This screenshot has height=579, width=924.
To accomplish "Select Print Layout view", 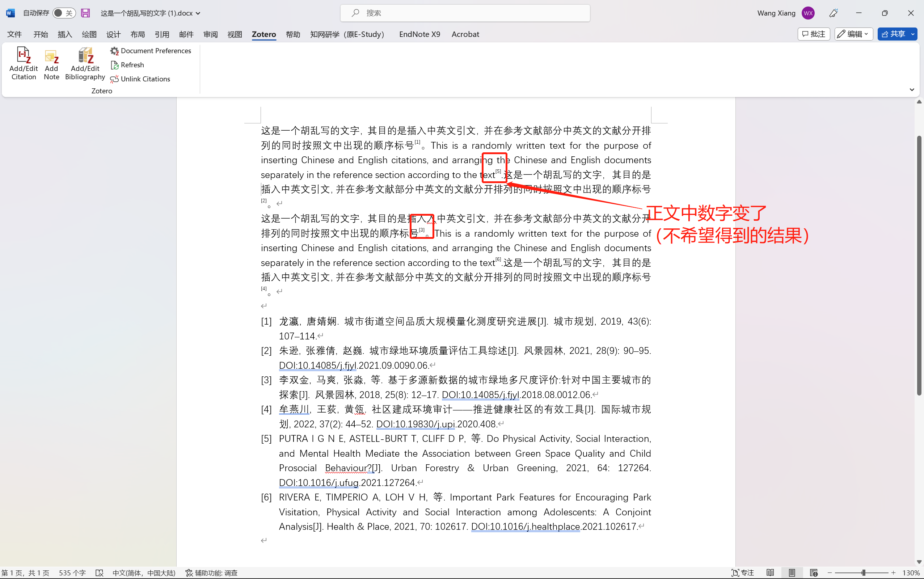I will coord(792,573).
